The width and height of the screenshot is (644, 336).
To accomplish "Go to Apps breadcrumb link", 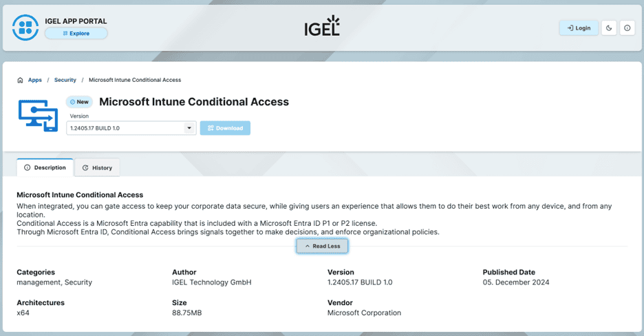I will pos(35,80).
